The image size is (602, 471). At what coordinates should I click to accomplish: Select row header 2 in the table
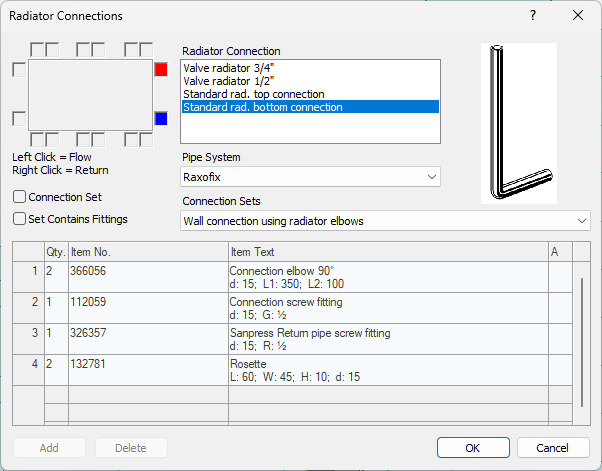pyautogui.click(x=29, y=308)
